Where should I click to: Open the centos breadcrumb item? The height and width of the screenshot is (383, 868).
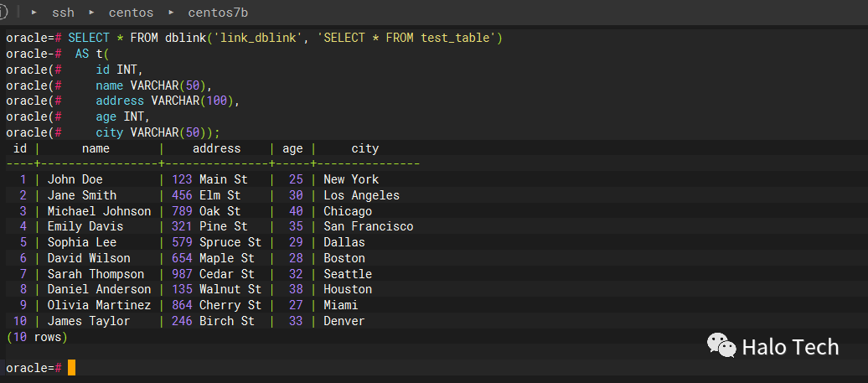[131, 13]
